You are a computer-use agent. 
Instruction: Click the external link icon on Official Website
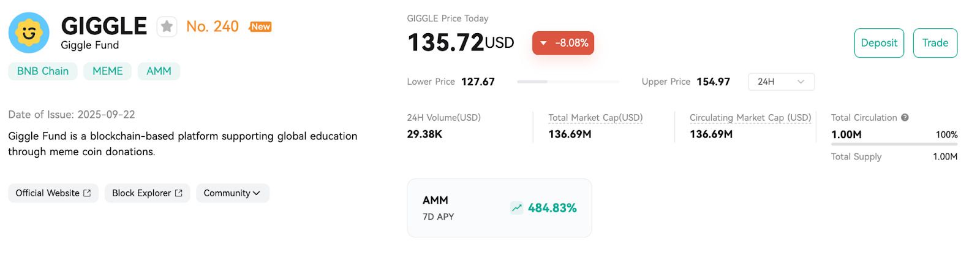(x=87, y=193)
